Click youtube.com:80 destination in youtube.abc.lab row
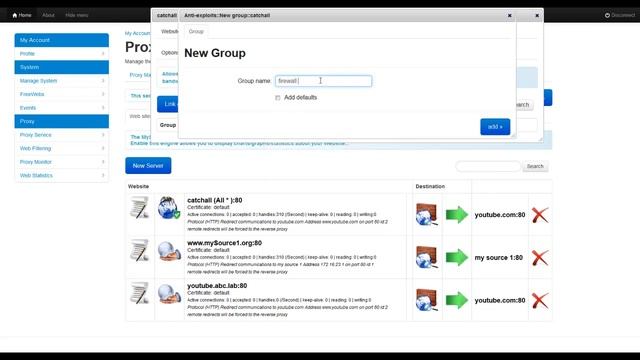This screenshot has height=360, width=640. tap(500, 300)
